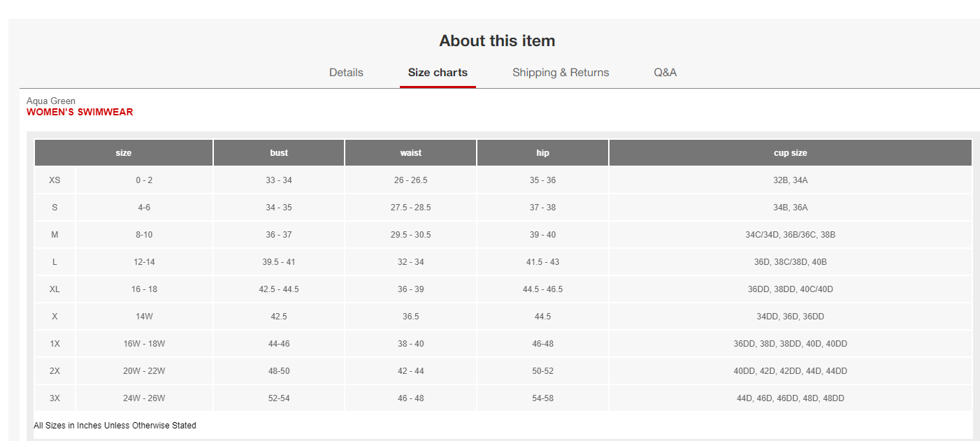Select the M size row label
The height and width of the screenshot is (441, 980).
(x=55, y=235)
